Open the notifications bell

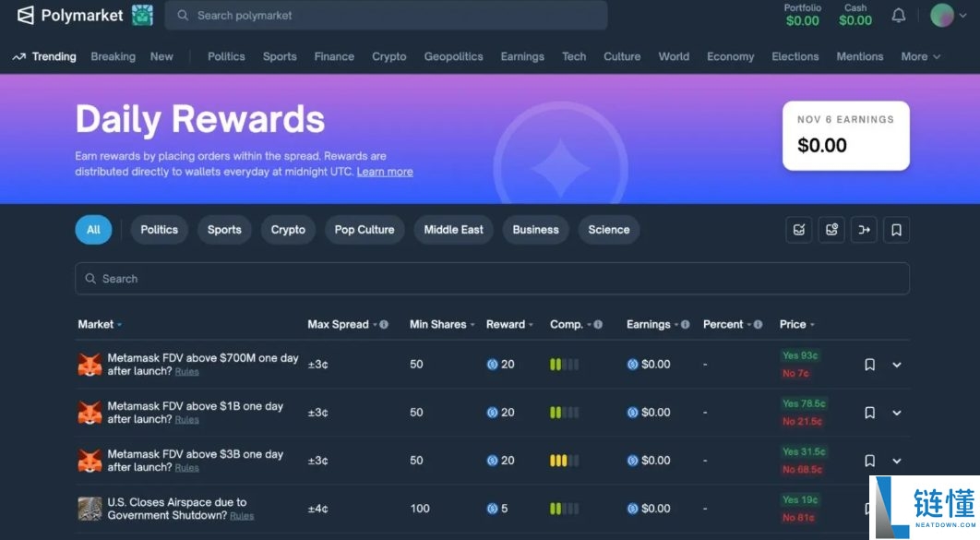[898, 16]
